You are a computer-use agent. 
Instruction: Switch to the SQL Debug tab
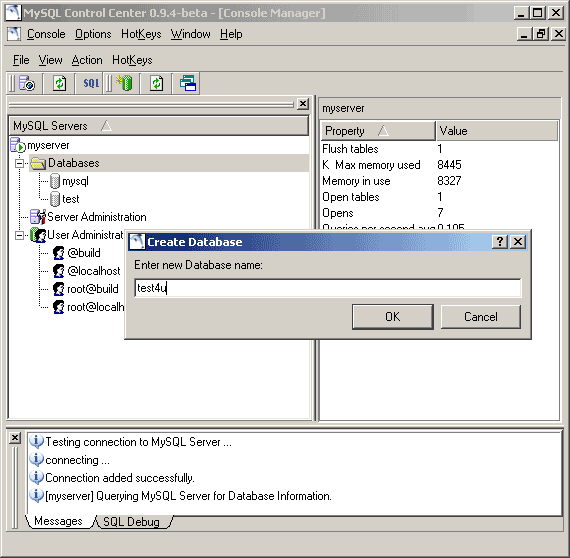coord(131,522)
